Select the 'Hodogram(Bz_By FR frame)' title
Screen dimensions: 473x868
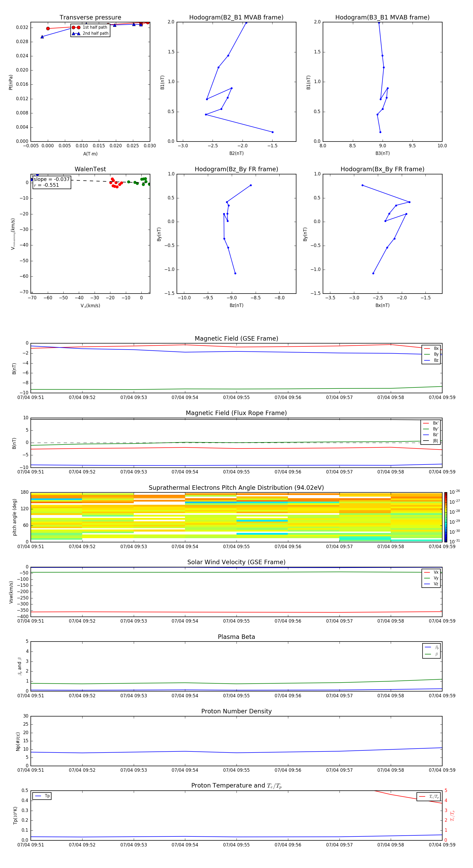tap(236, 169)
